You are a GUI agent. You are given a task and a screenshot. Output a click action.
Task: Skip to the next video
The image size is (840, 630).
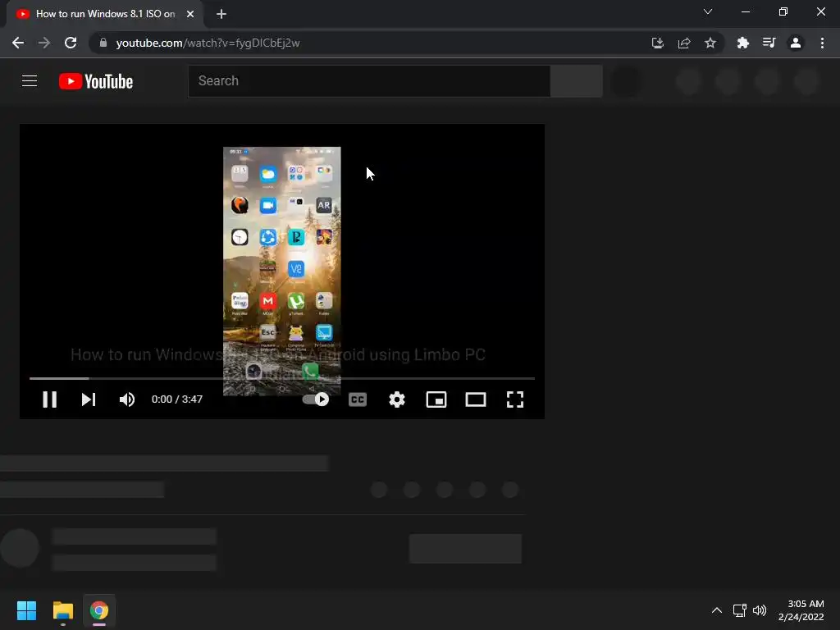click(89, 399)
